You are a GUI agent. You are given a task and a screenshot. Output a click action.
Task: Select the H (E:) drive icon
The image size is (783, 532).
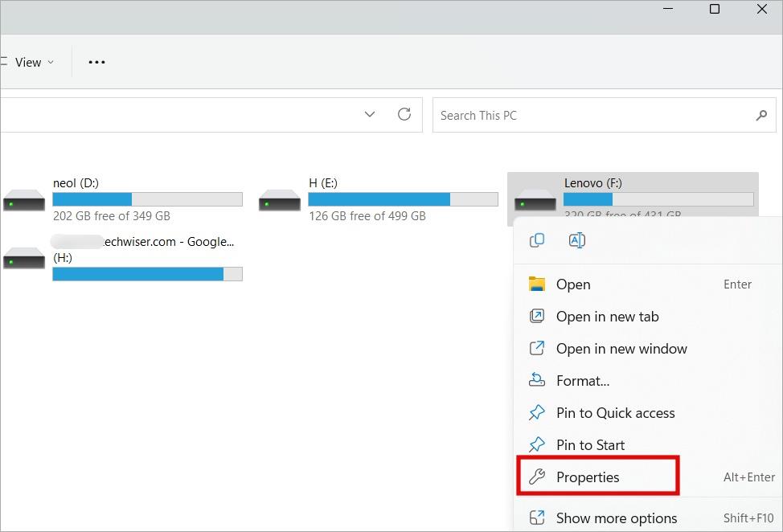280,200
